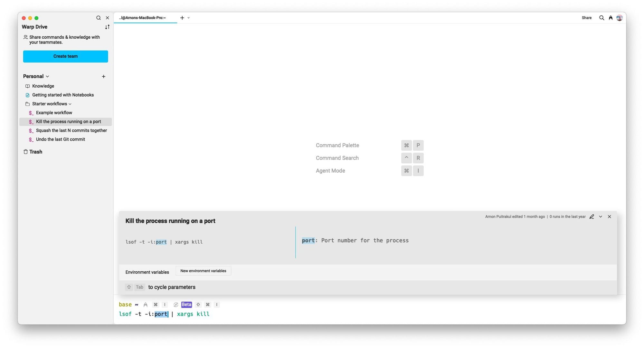Image resolution: width=644 pixels, height=348 pixels.
Task: Click the base environment prompt label
Action: click(125, 305)
